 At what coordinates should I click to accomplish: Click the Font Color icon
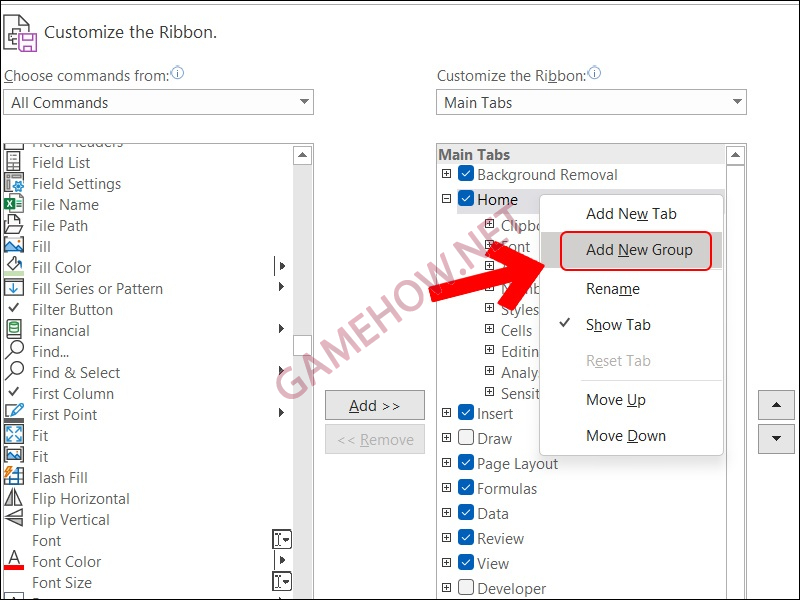(14, 561)
